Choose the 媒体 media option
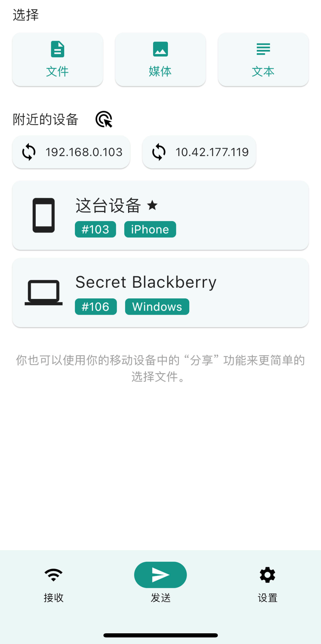 (160, 59)
